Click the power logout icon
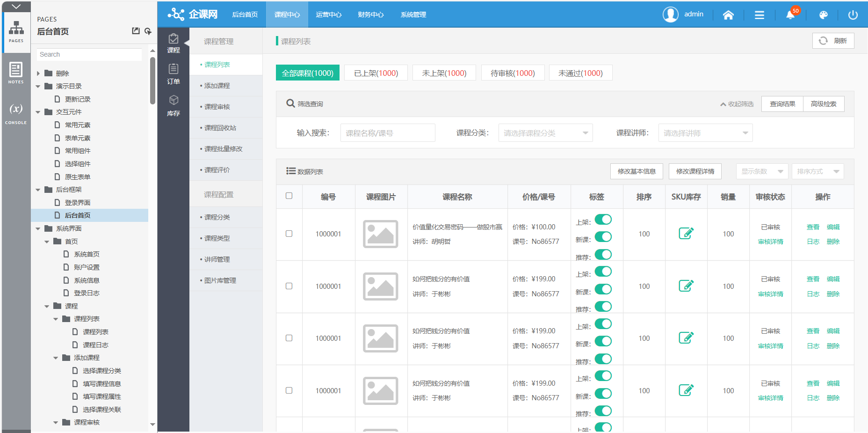Image resolution: width=868 pixels, height=433 pixels. coord(853,15)
